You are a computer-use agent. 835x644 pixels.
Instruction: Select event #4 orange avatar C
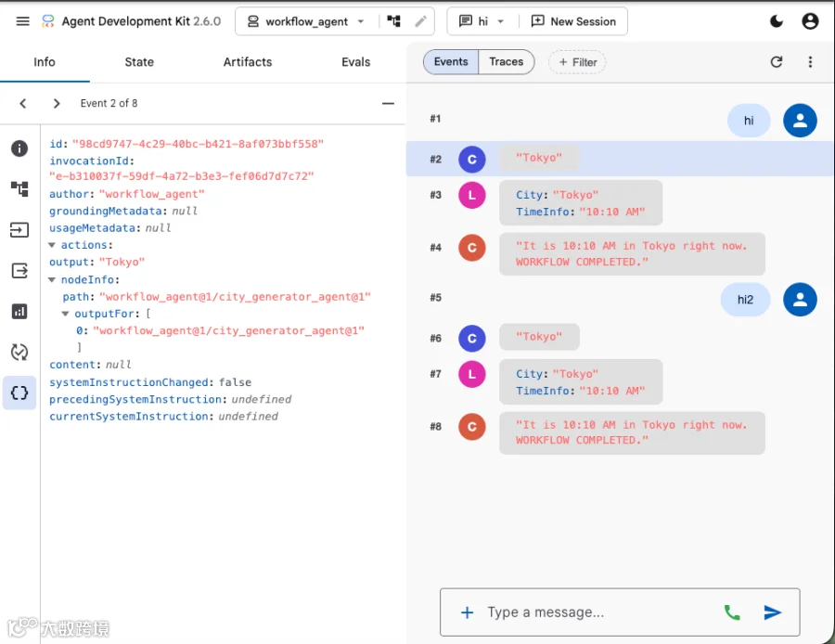click(472, 248)
